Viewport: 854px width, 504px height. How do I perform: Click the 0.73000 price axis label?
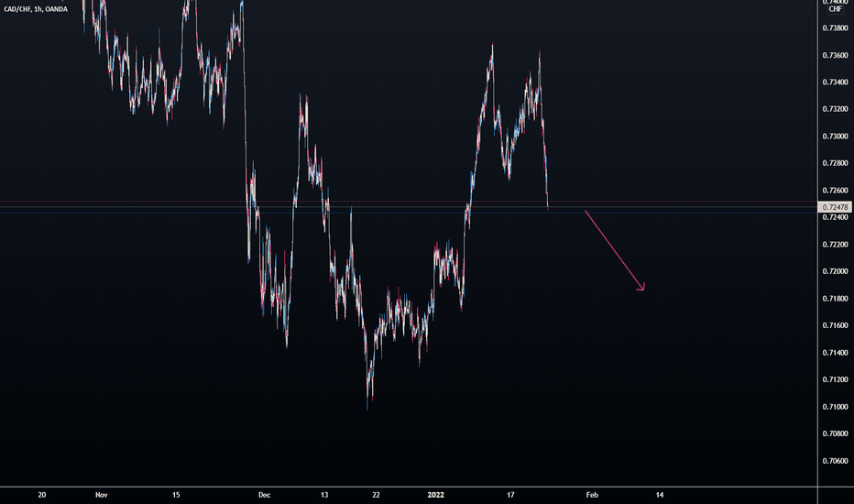coord(835,137)
